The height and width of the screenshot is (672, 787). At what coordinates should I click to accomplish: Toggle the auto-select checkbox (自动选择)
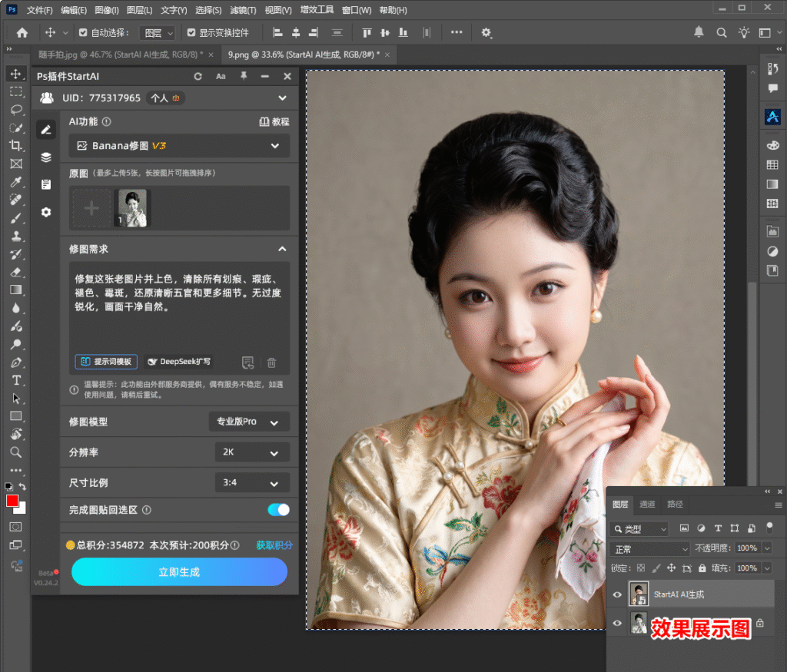[x=83, y=32]
